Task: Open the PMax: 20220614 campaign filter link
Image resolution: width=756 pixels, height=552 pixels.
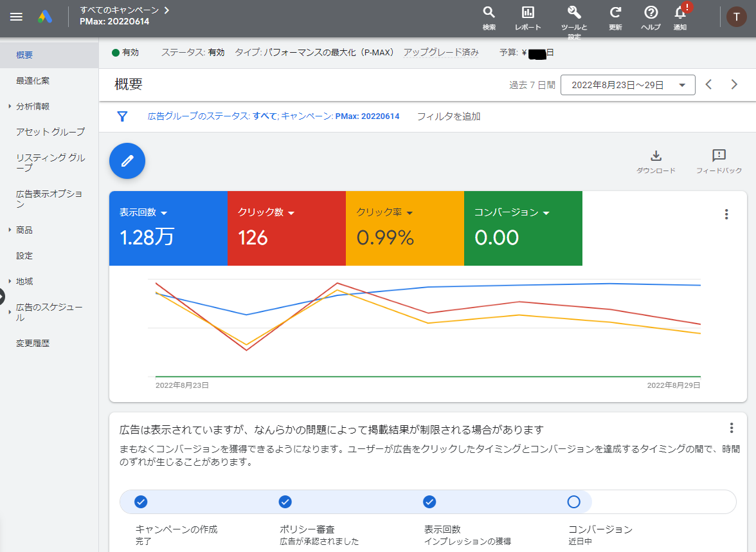Action: tap(368, 116)
